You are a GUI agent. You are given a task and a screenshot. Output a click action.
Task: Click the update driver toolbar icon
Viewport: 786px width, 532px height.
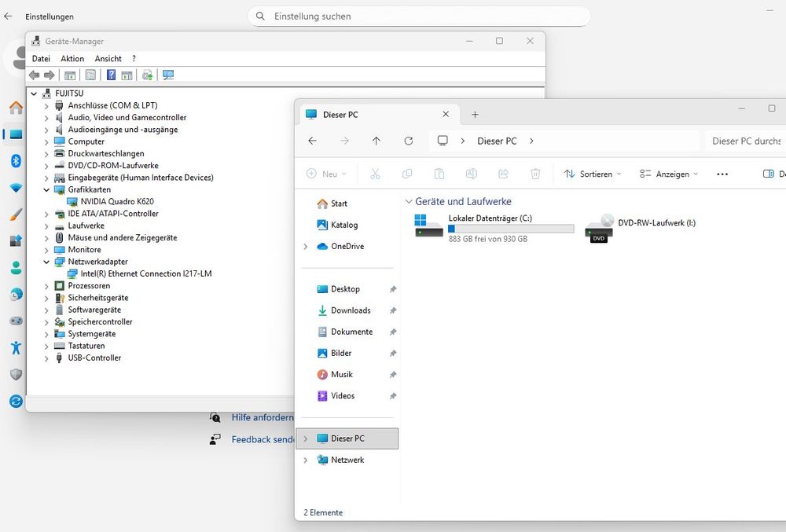tap(147, 75)
